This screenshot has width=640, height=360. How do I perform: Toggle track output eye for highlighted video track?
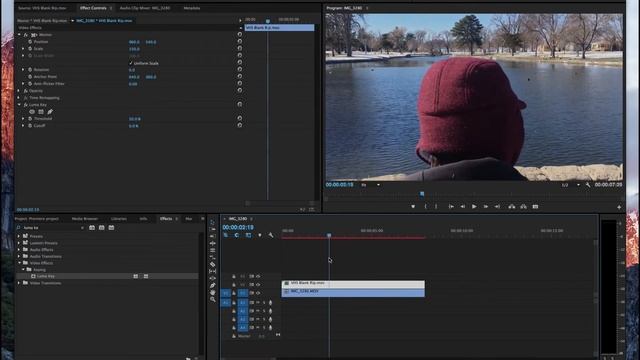(x=258, y=293)
